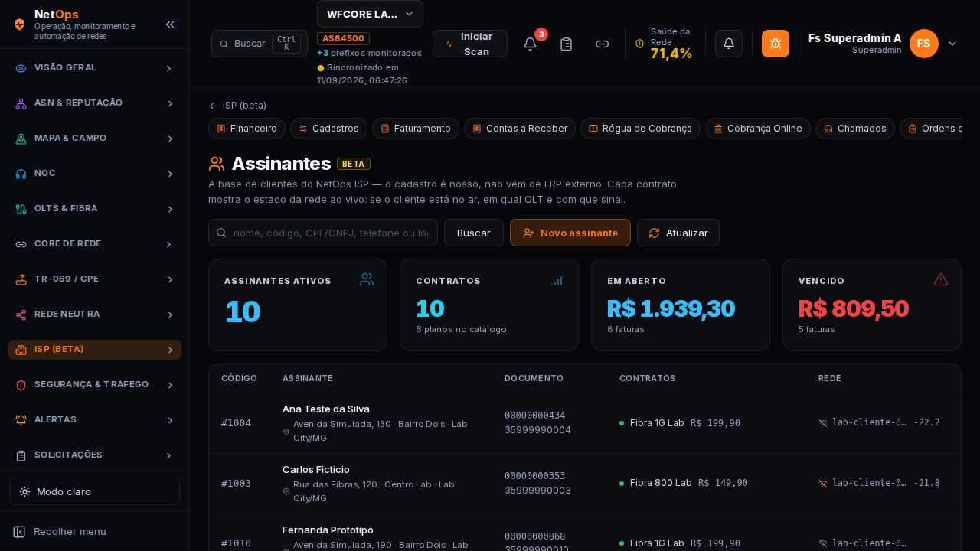Click the Contratos signal bars icon
This screenshot has width=980, height=551.
coord(557,281)
